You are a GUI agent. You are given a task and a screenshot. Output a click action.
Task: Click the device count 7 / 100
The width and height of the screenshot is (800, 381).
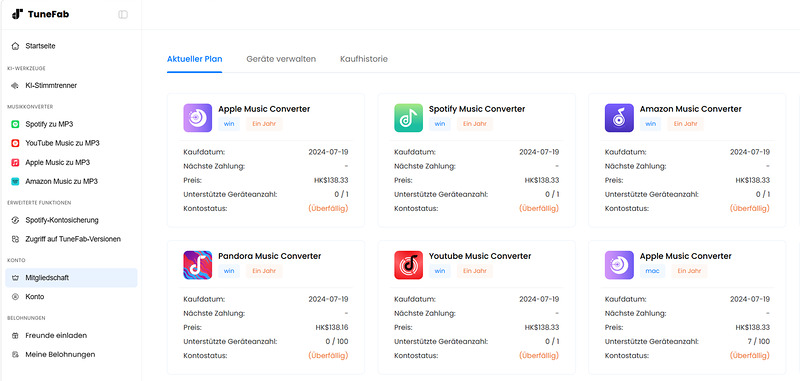coord(758,341)
